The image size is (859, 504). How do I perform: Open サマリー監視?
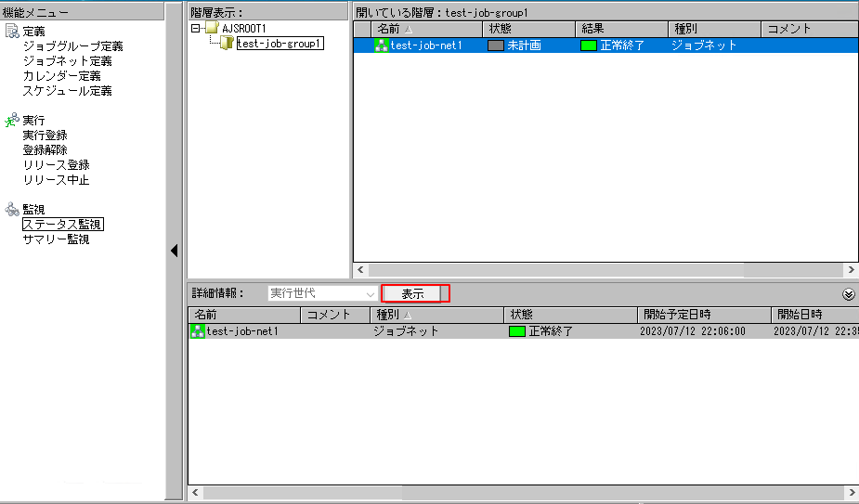pos(56,239)
